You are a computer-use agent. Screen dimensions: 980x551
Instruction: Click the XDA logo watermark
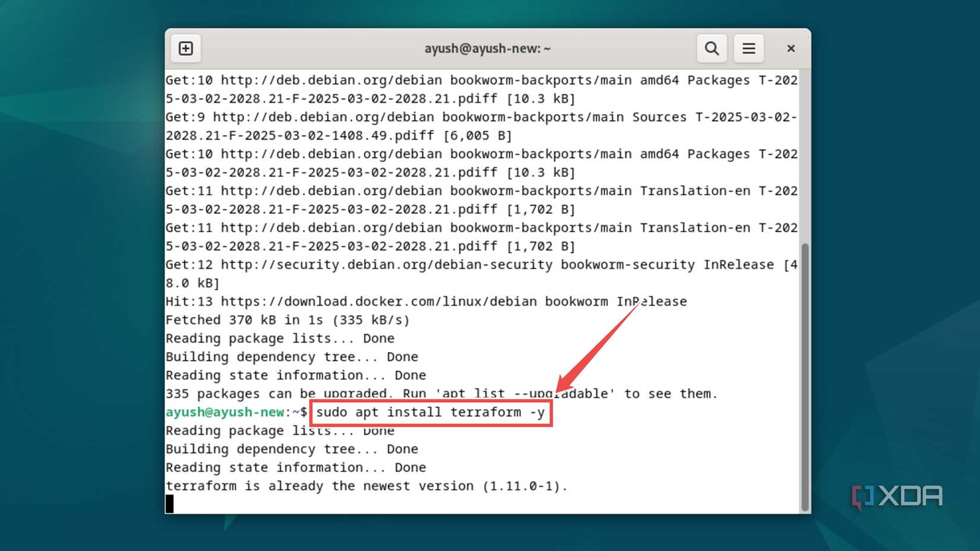pos(897,496)
